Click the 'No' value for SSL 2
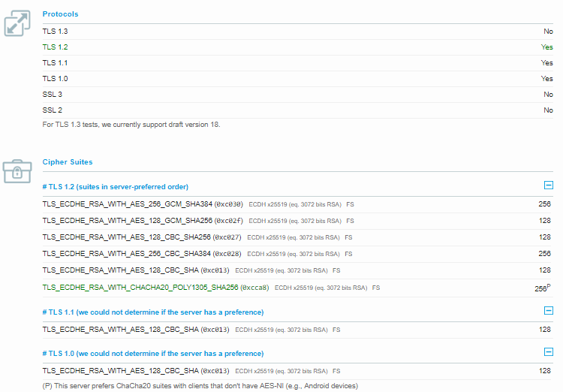Image resolution: width=563 pixels, height=392 pixels. [x=548, y=110]
